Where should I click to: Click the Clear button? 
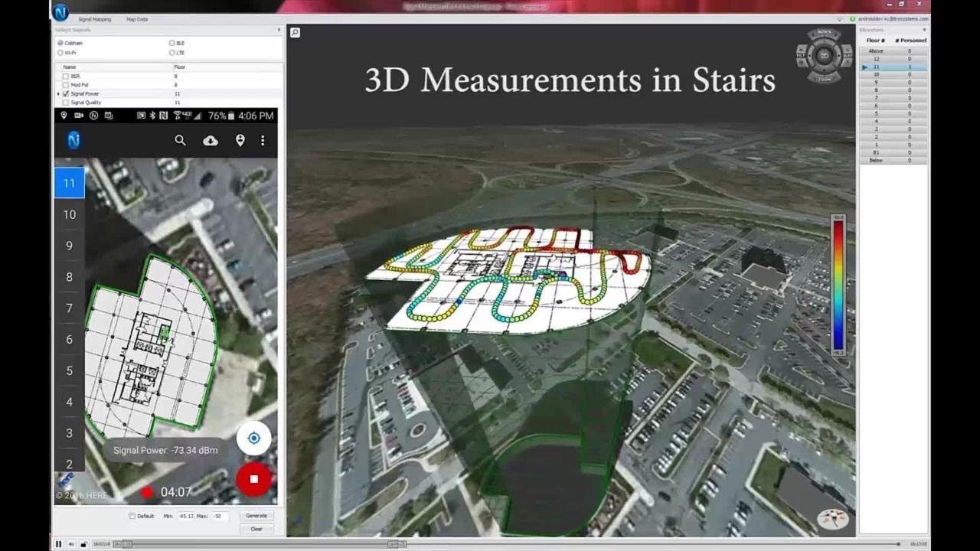pyautogui.click(x=256, y=529)
